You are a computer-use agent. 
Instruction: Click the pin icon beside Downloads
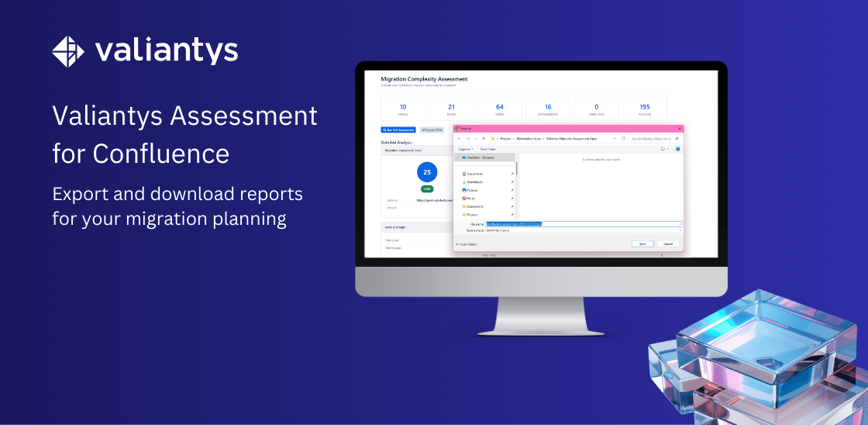click(x=512, y=181)
